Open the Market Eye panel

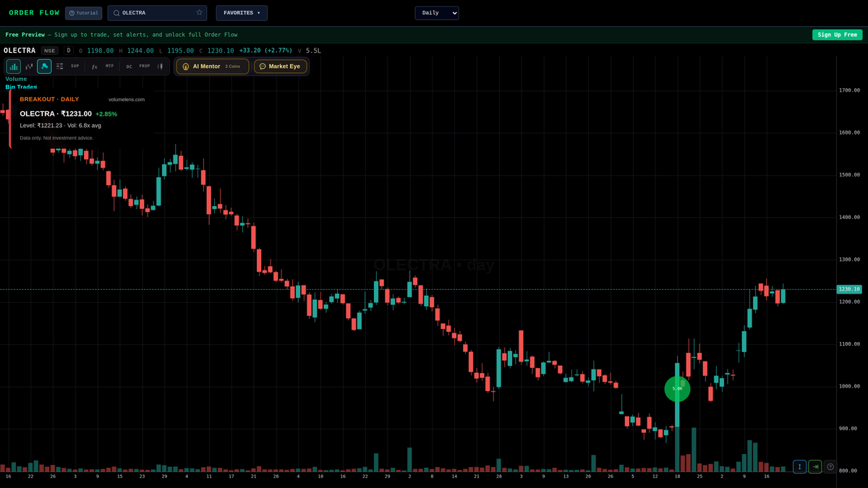click(280, 66)
